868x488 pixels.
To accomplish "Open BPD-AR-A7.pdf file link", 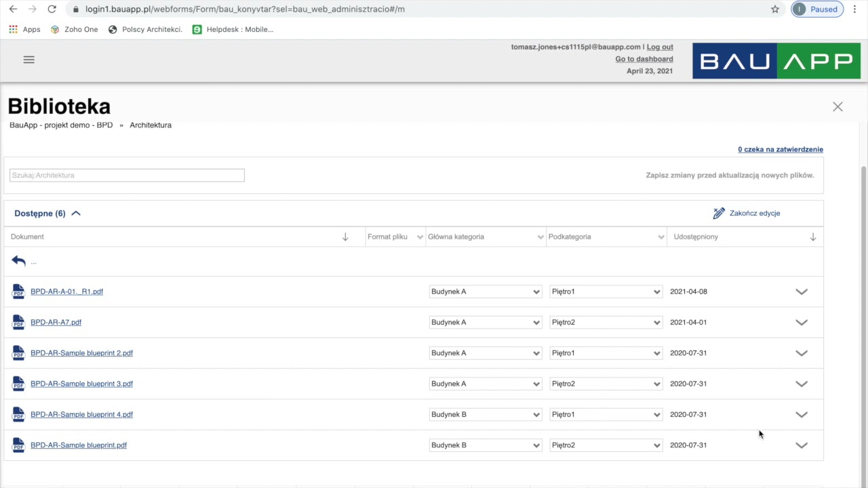I will point(56,323).
